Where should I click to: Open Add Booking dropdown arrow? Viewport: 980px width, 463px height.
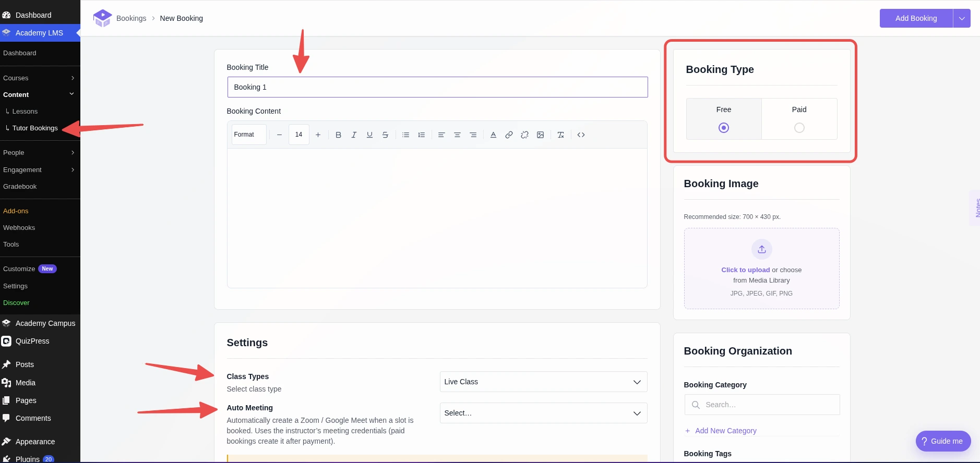click(x=962, y=18)
